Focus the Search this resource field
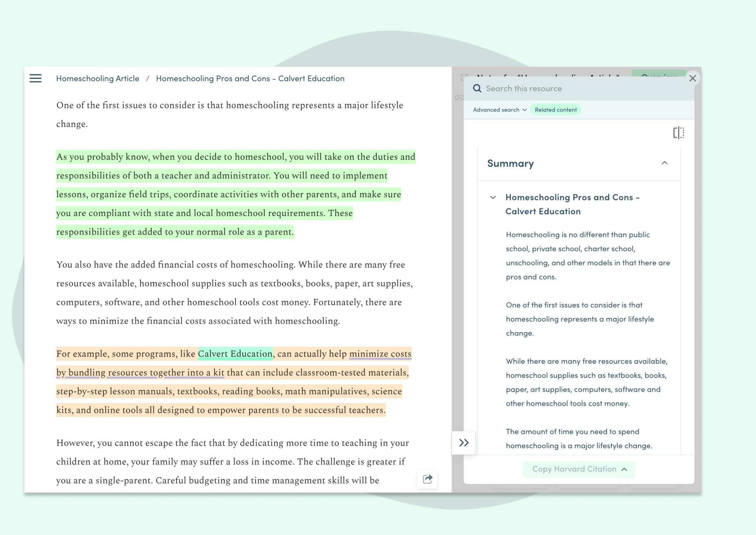Image resolution: width=756 pixels, height=535 pixels. [579, 88]
